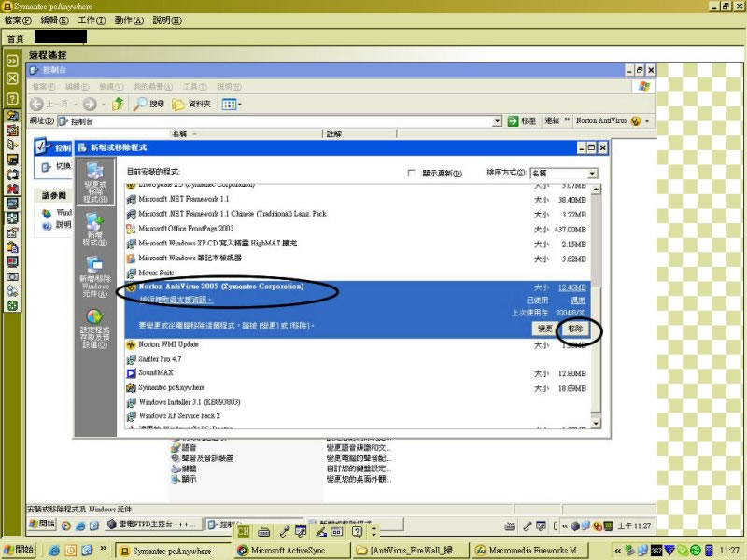Expand the chevron beside 連結 links
747x560 pixels.
point(567,120)
